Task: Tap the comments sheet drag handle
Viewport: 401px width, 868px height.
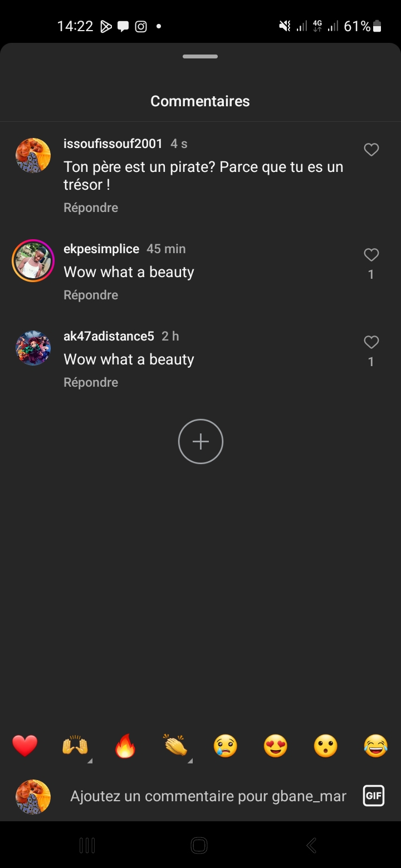Action: [200, 57]
